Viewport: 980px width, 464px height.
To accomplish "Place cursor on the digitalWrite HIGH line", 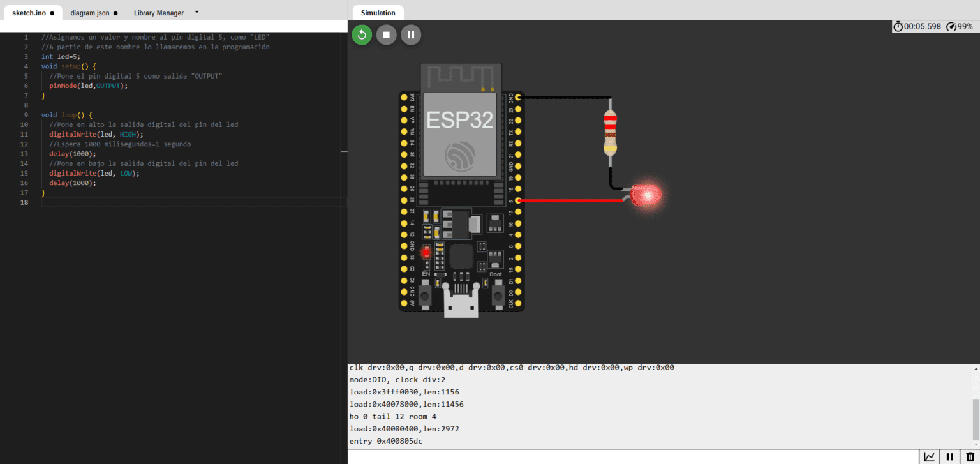I will point(96,134).
